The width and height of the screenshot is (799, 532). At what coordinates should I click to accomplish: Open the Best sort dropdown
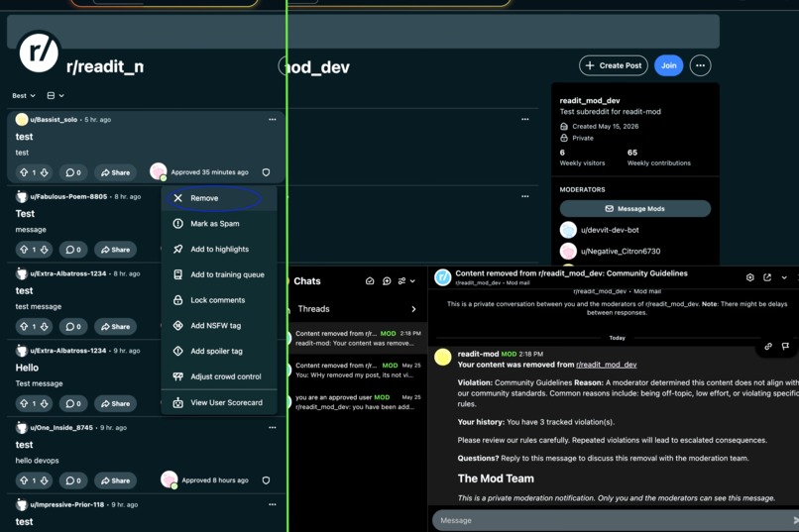24,96
